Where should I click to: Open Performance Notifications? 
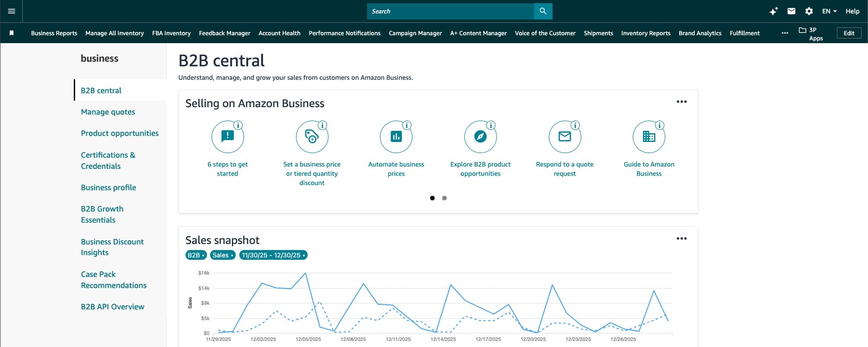point(345,33)
